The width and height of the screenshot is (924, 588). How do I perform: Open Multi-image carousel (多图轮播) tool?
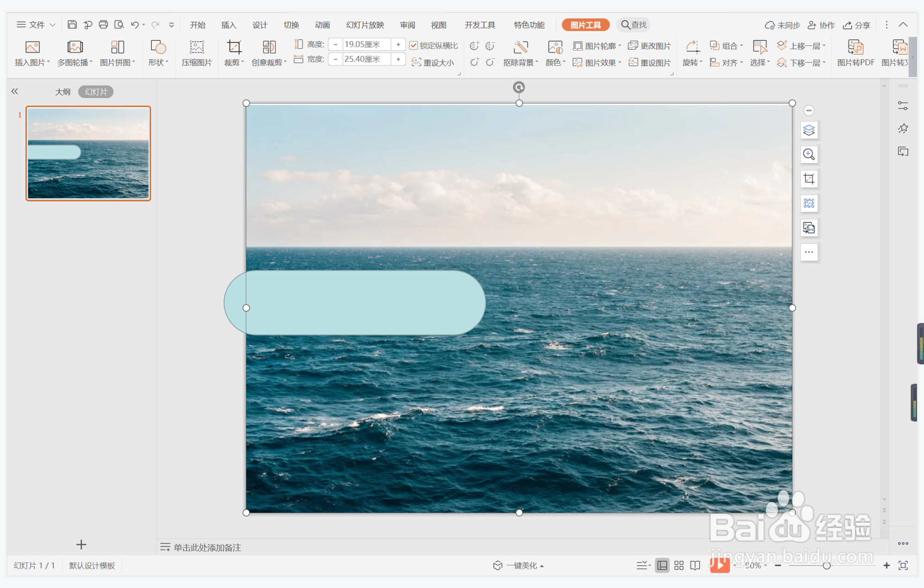coord(75,47)
